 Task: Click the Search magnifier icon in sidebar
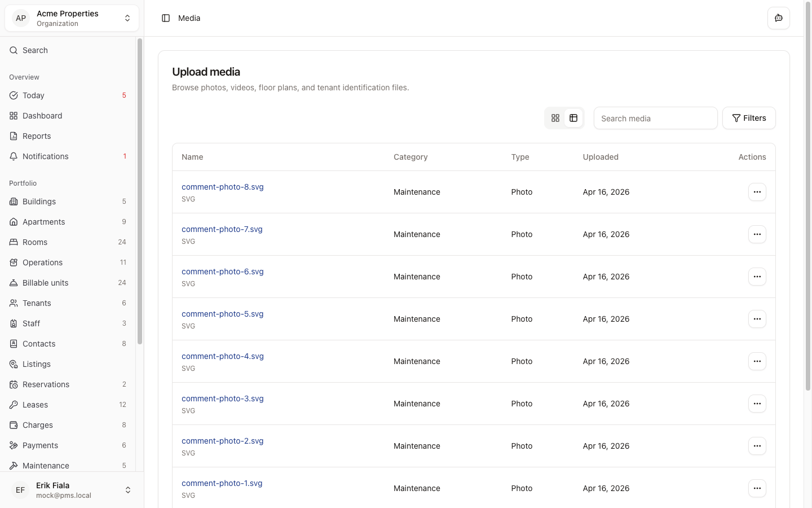coord(14,50)
